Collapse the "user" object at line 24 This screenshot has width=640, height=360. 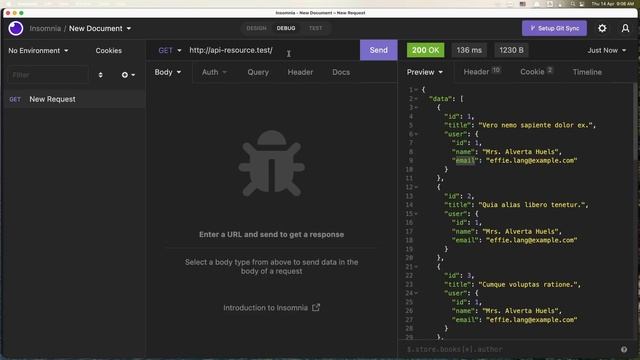coord(416,293)
